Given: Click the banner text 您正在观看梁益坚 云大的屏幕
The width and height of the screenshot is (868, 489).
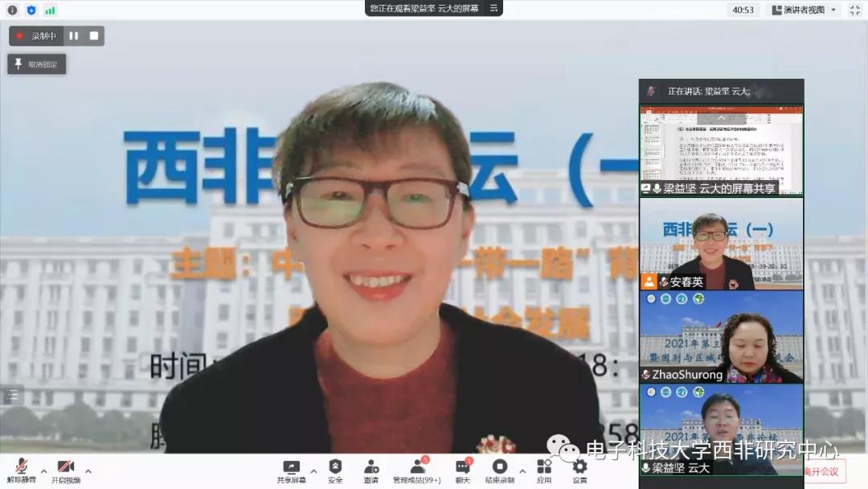Looking at the screenshot, I should click(424, 8).
